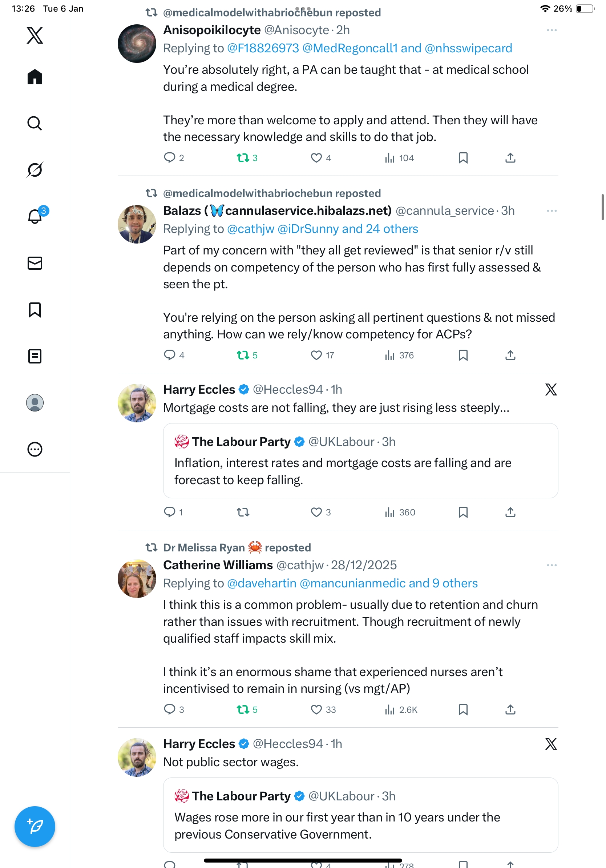Open Bookmarks in the sidebar
This screenshot has height=868, width=606.
pyautogui.click(x=35, y=310)
